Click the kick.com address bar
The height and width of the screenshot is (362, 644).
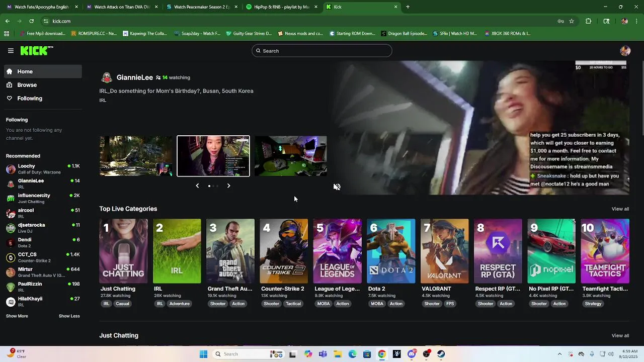pyautogui.click(x=297, y=21)
